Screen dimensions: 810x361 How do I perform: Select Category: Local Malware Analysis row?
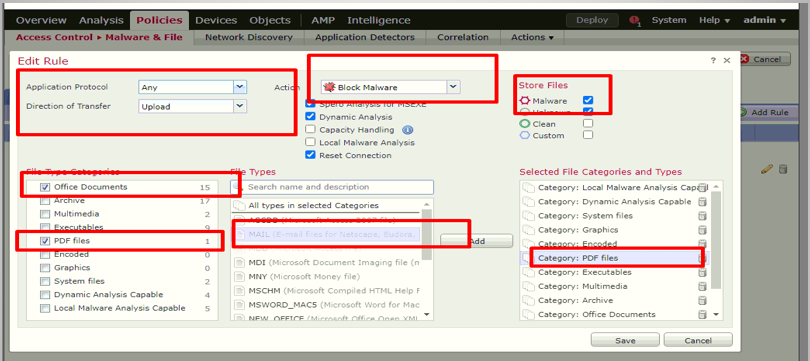[x=615, y=187]
